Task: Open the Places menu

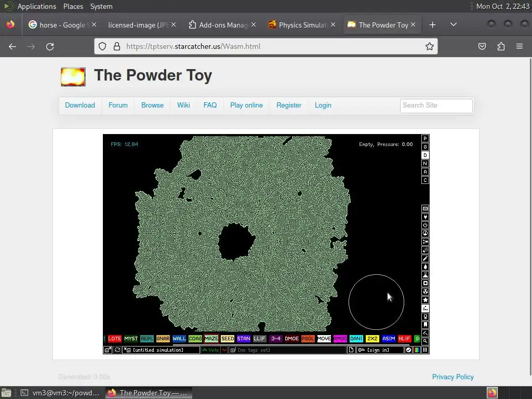Action: coord(73,6)
